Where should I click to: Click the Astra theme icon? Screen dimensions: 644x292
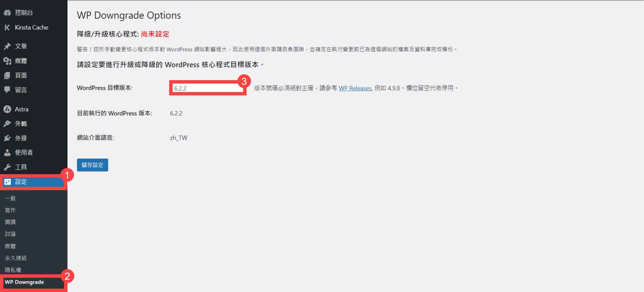[7, 109]
